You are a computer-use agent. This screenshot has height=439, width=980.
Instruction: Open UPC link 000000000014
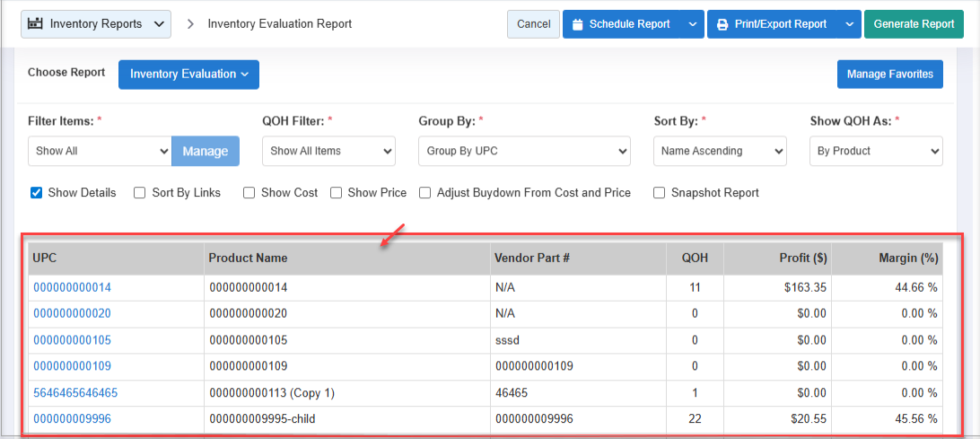pos(73,288)
